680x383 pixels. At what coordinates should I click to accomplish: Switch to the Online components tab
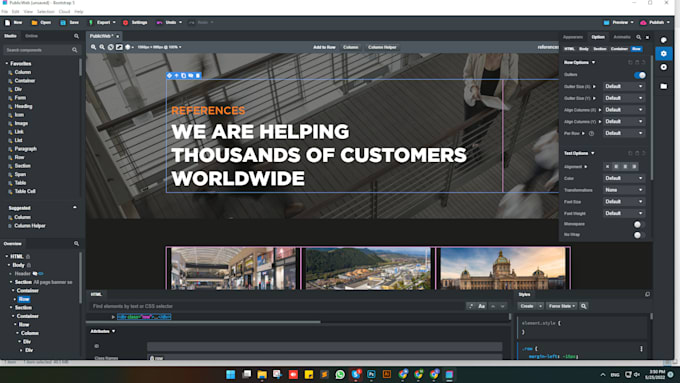tap(31, 36)
